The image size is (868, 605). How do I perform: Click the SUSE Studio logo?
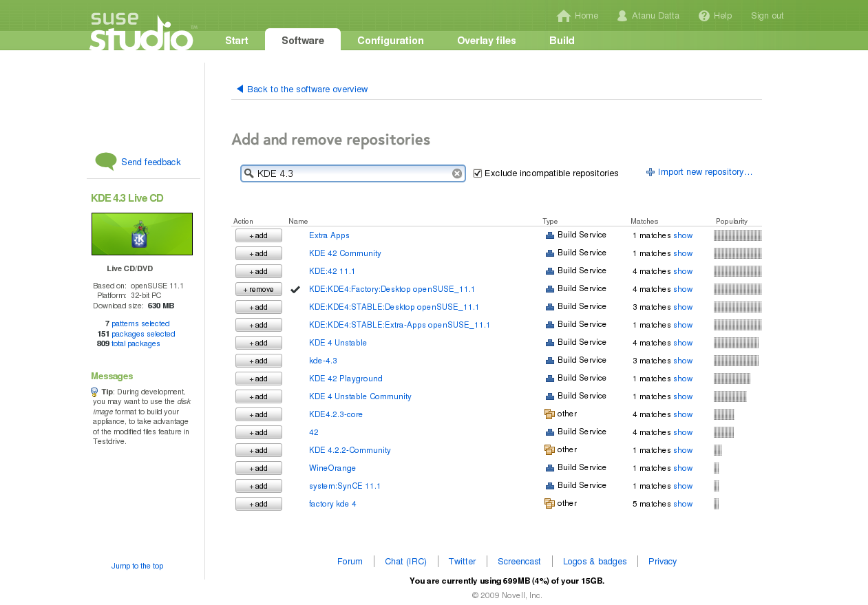coord(141,32)
